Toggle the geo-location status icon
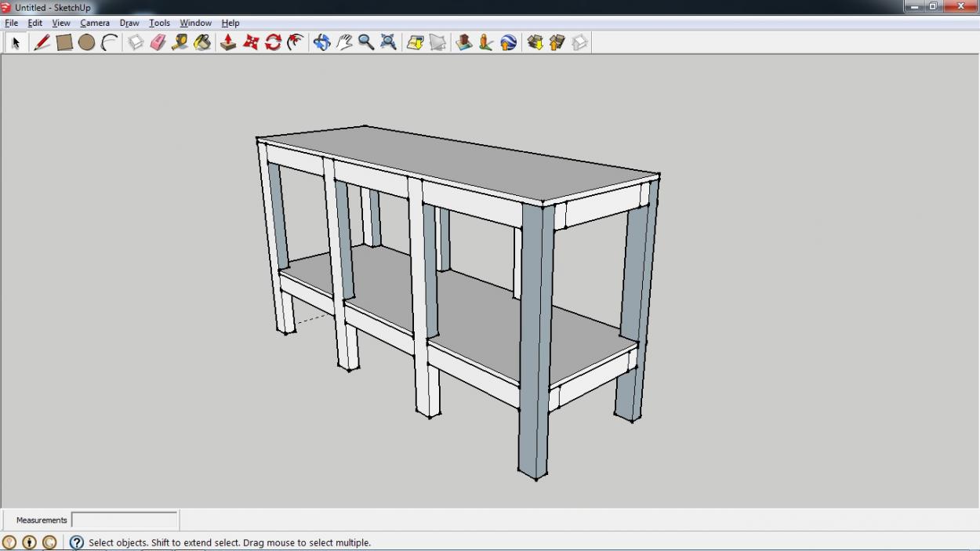 [9, 542]
